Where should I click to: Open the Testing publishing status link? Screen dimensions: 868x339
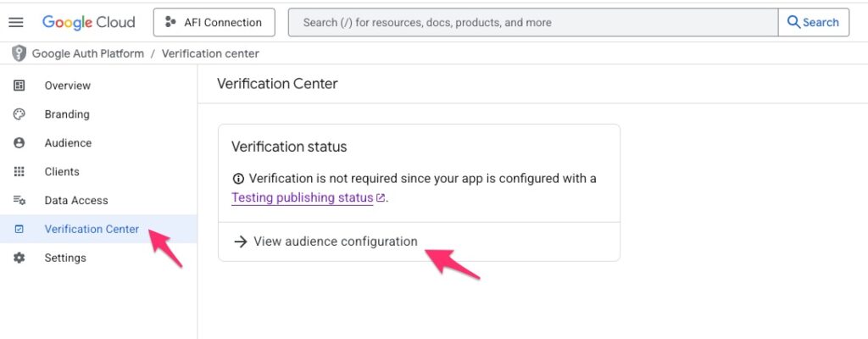click(x=303, y=197)
